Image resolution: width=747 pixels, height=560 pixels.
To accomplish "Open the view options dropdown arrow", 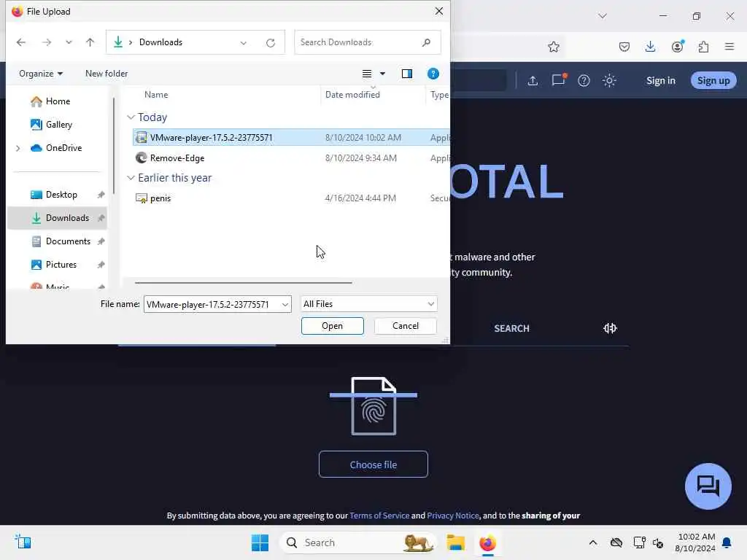I will point(382,74).
